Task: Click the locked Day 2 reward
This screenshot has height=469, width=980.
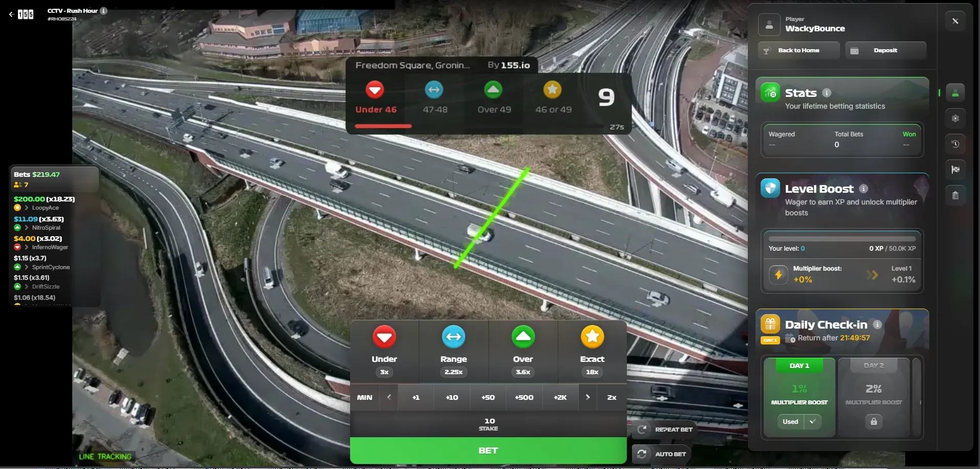Action: [x=873, y=421]
